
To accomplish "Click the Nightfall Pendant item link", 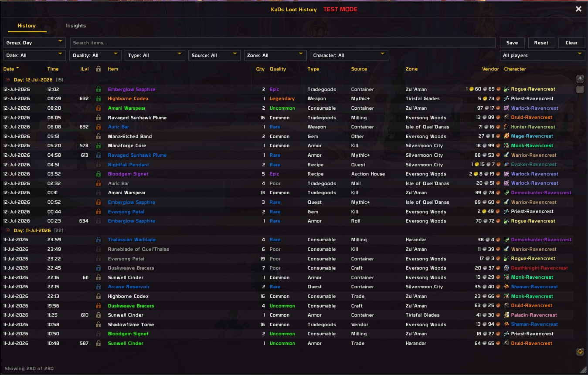I will pos(129,165).
